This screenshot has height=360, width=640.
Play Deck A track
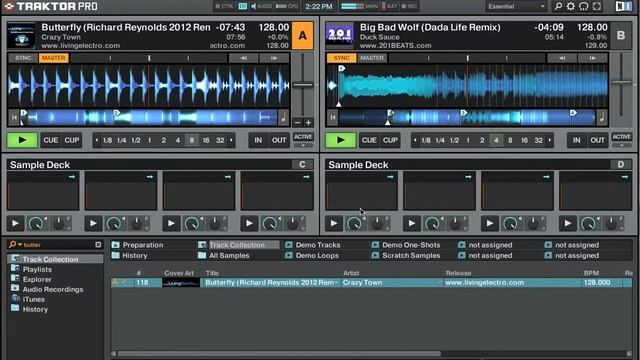coord(22,140)
